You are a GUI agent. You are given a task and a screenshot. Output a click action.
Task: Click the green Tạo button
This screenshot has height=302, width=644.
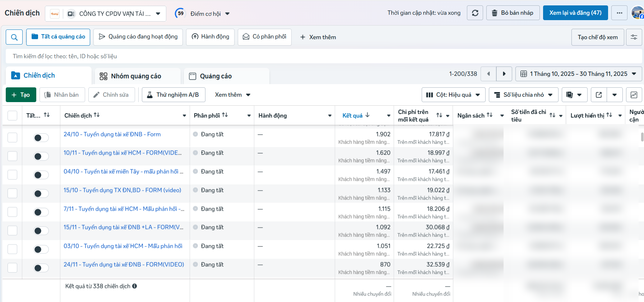click(x=21, y=95)
